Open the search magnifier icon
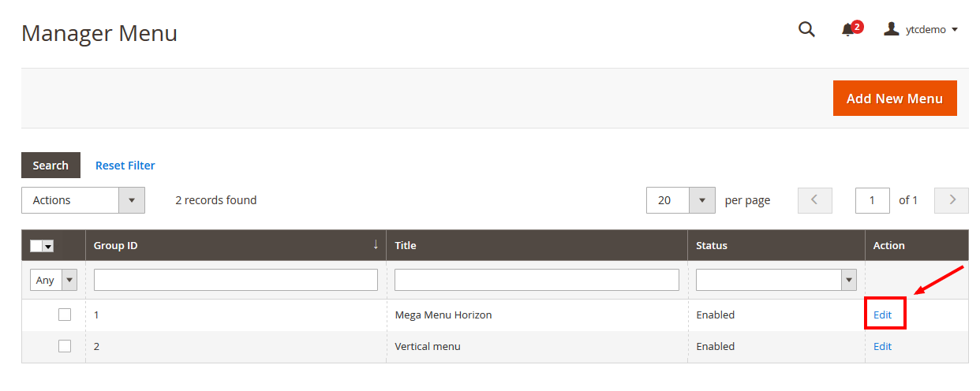Image resolution: width=980 pixels, height=391 pixels. coord(806,30)
